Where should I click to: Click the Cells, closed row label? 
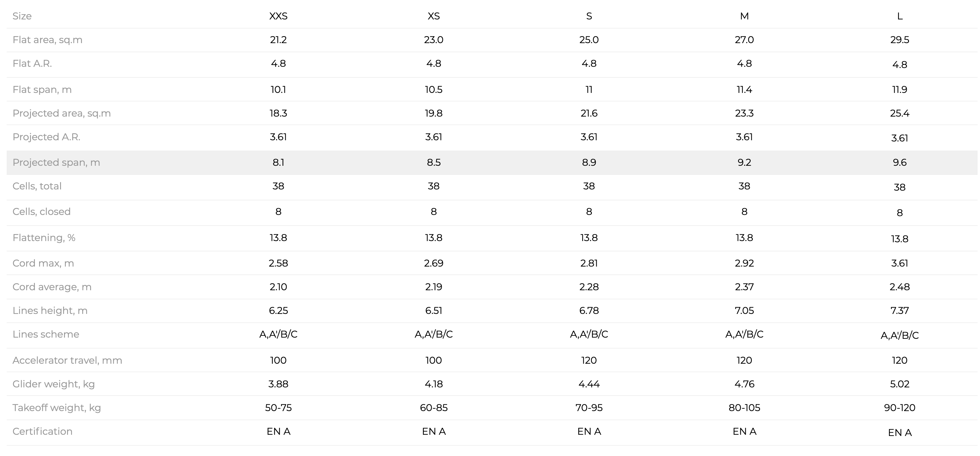coord(42,211)
